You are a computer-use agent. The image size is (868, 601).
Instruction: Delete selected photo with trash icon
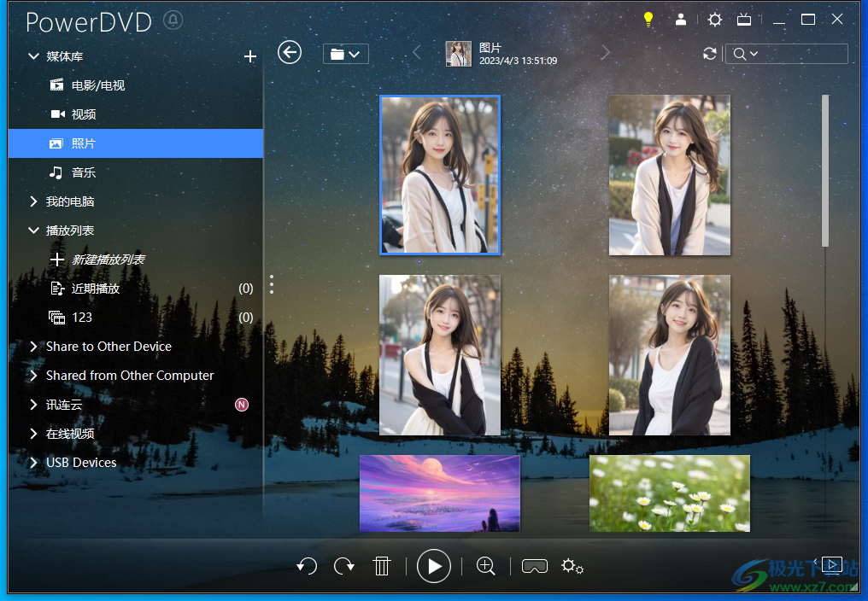coord(381,566)
